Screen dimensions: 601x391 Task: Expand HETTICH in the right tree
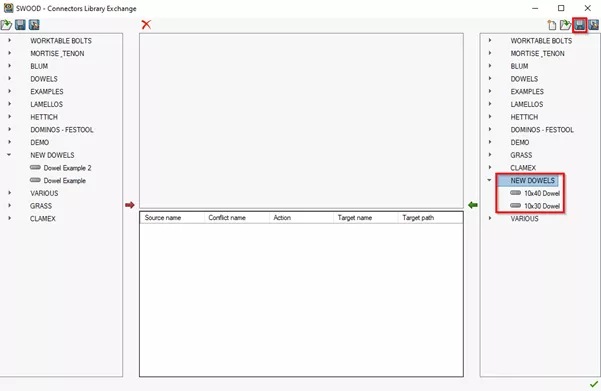click(490, 117)
